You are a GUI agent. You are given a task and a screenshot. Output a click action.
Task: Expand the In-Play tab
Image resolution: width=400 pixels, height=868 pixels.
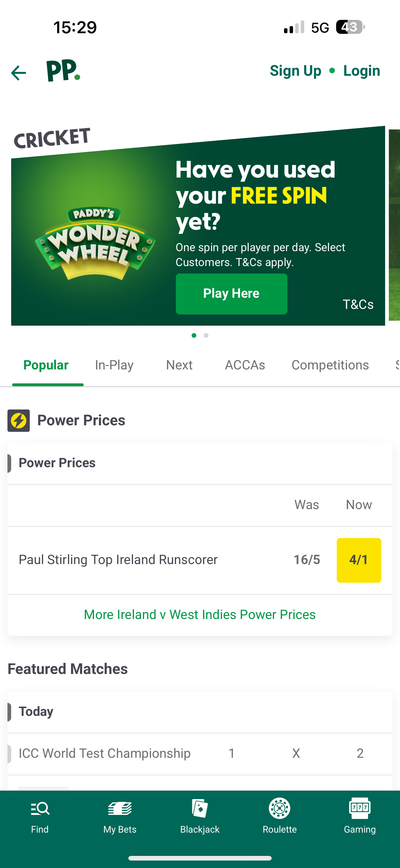[114, 365]
